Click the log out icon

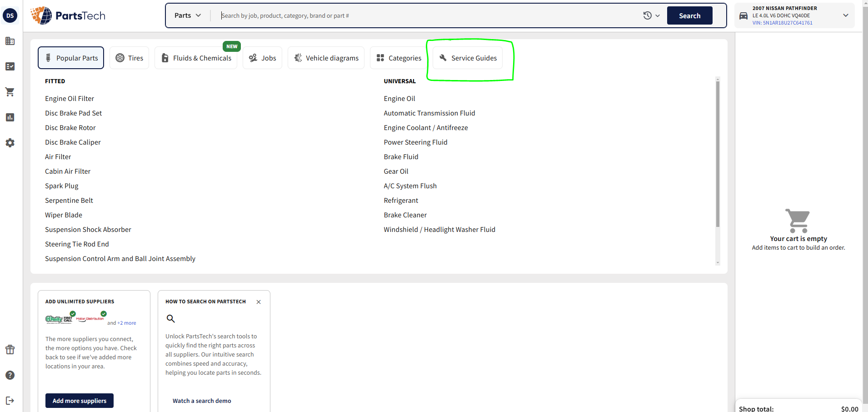coord(10,401)
